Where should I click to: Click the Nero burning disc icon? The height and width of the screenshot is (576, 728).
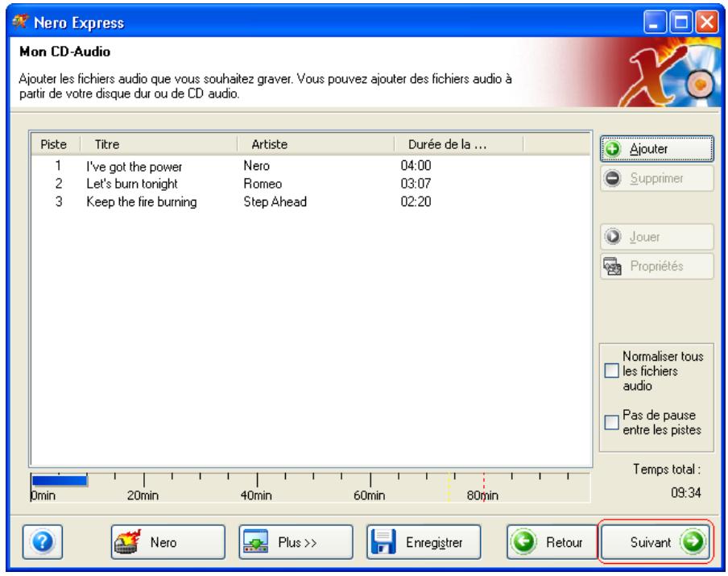tap(128, 541)
